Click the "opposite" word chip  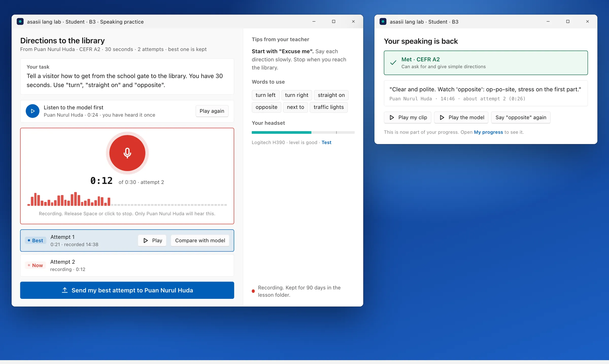[266, 107]
